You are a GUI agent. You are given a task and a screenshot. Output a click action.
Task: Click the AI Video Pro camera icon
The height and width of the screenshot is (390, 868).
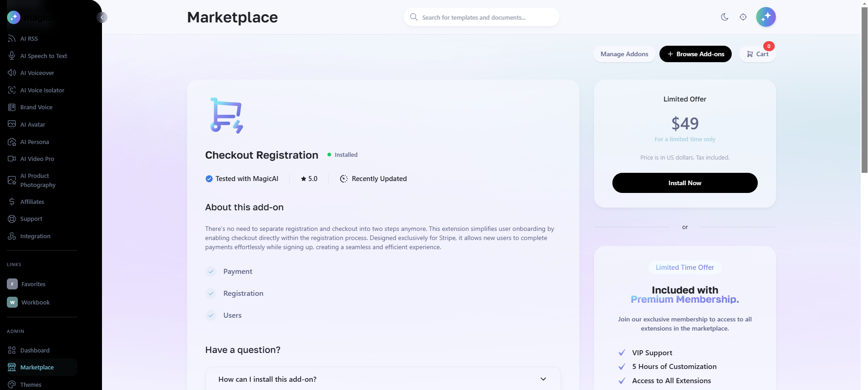[x=12, y=159]
